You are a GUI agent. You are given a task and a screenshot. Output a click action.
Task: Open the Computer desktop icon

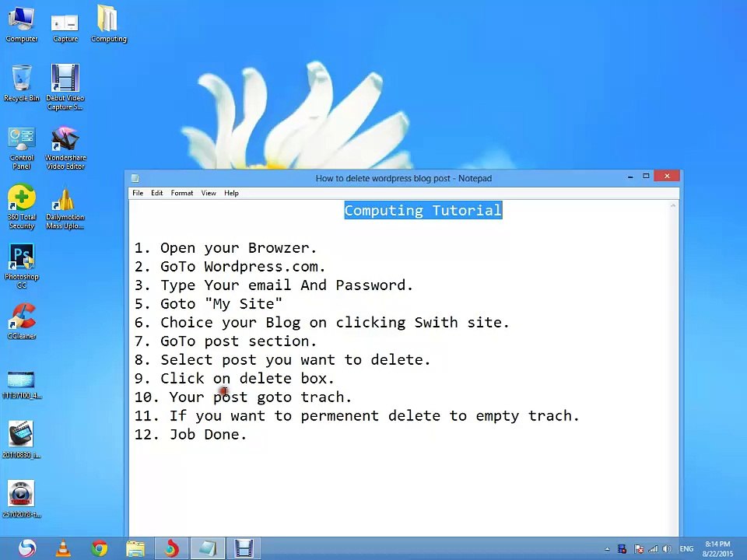(22, 24)
